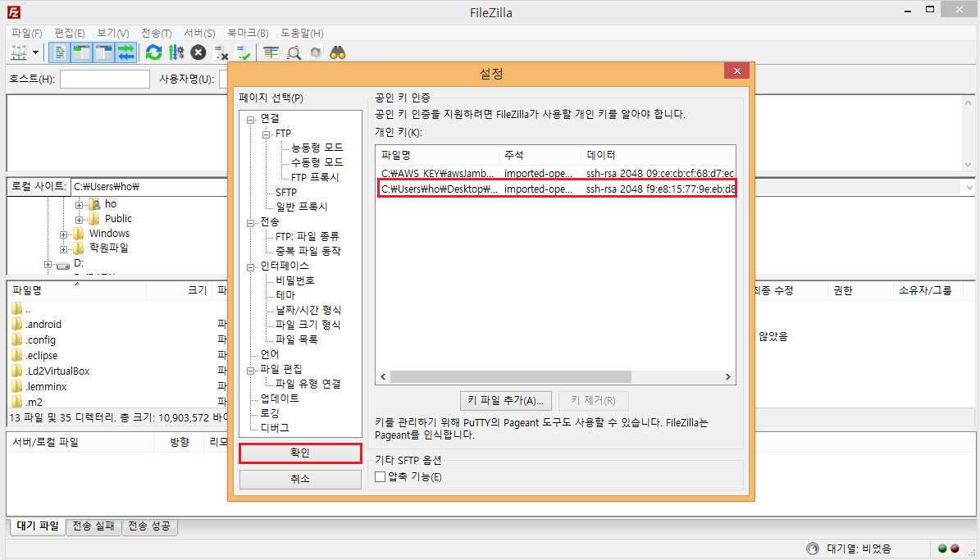Open the 도움말(H) menu
This screenshot has height=560, width=980.
302,33
